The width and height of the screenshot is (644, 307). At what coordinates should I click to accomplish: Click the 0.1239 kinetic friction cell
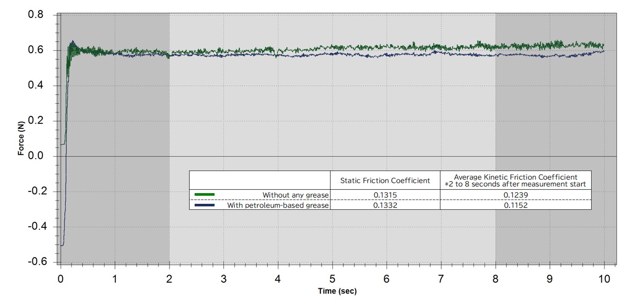click(x=515, y=195)
